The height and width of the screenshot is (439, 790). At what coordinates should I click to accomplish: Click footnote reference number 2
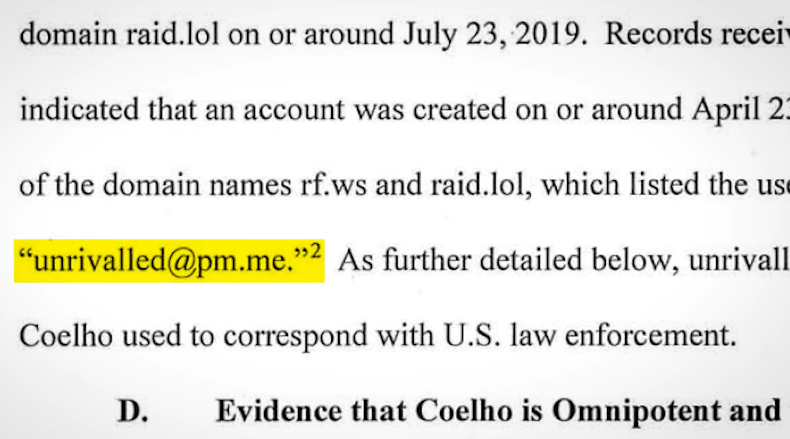pos(314,251)
